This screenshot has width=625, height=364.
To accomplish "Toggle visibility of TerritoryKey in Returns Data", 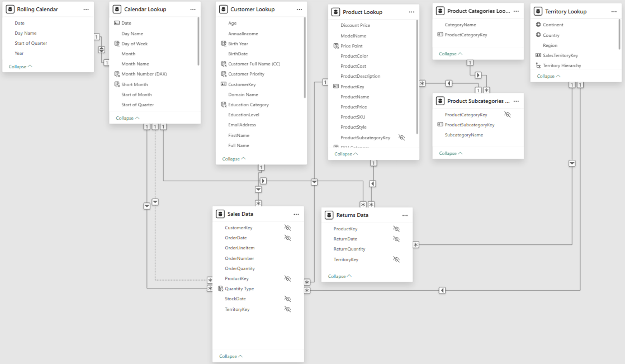I will click(x=396, y=259).
